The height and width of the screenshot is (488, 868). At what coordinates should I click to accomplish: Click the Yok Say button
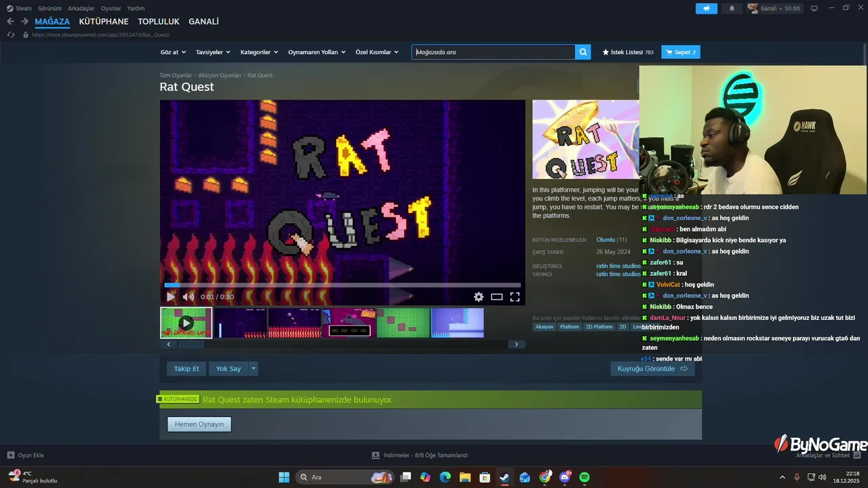(229, 369)
